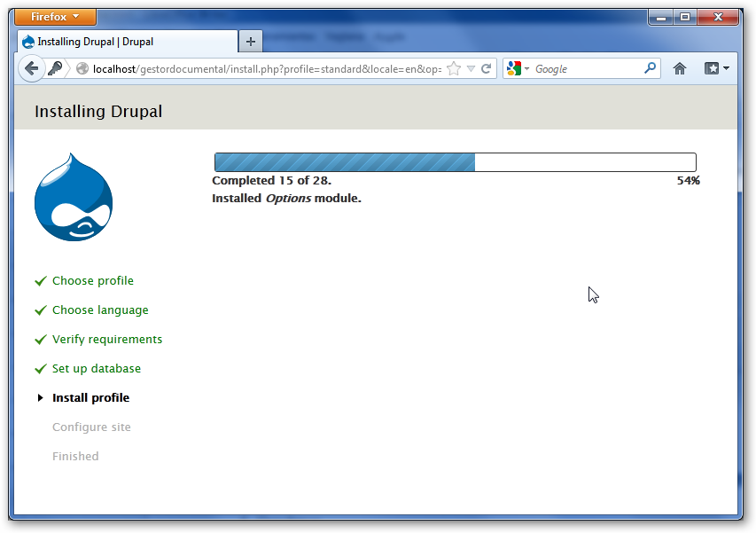This screenshot has width=756, height=533.
Task: Open a new browser tab
Action: (249, 41)
